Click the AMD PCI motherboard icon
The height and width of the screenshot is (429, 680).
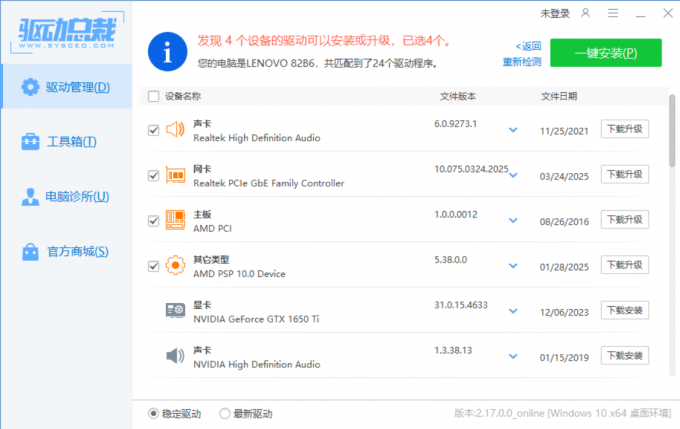tap(175, 220)
